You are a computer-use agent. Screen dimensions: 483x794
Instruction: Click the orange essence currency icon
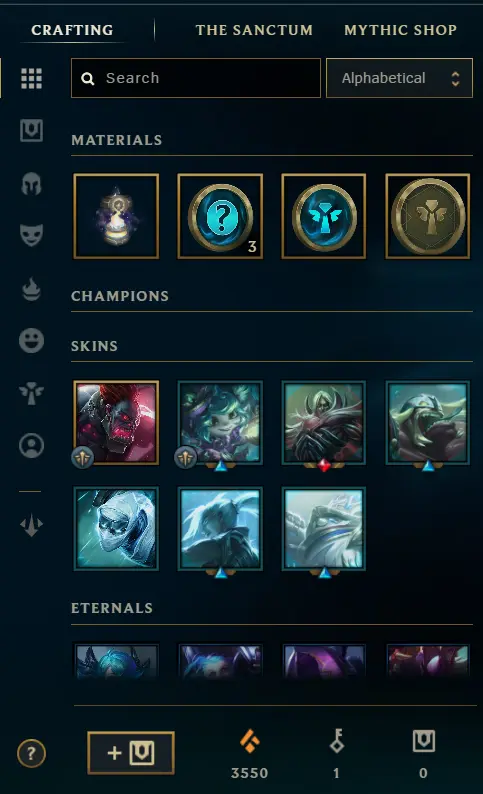[x=250, y=742]
